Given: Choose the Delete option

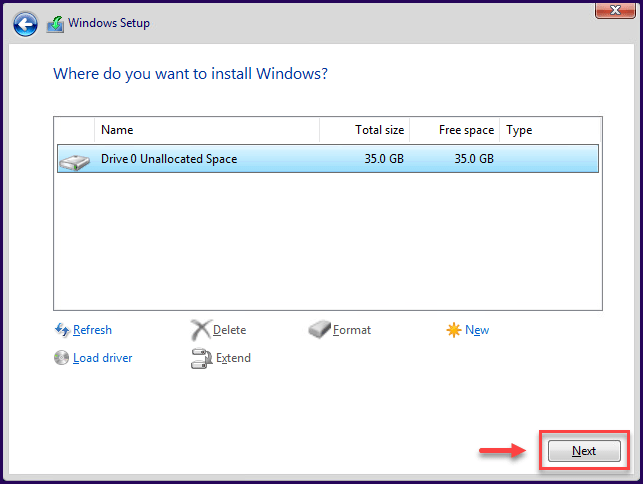Looking at the screenshot, I should click(x=230, y=330).
